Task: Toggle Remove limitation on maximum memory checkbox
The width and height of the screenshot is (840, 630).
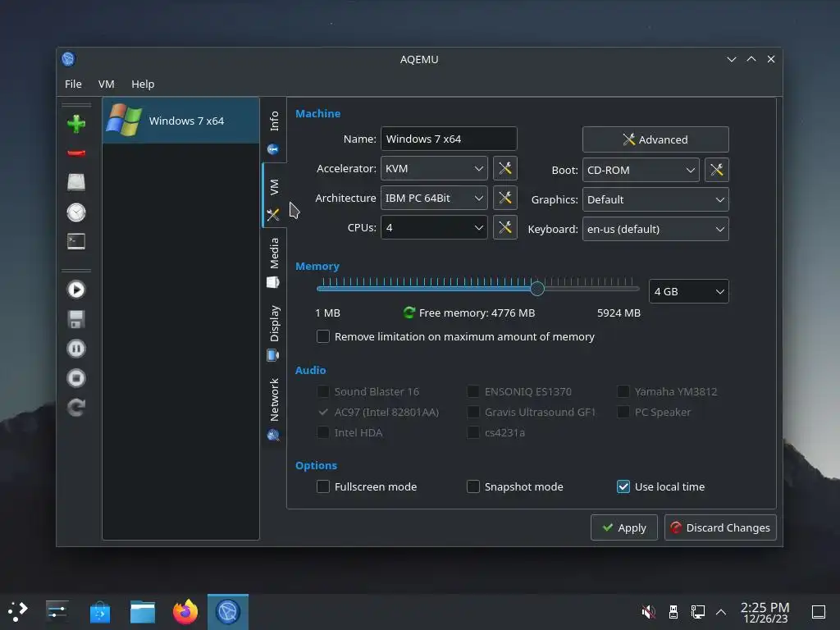Action: point(323,336)
